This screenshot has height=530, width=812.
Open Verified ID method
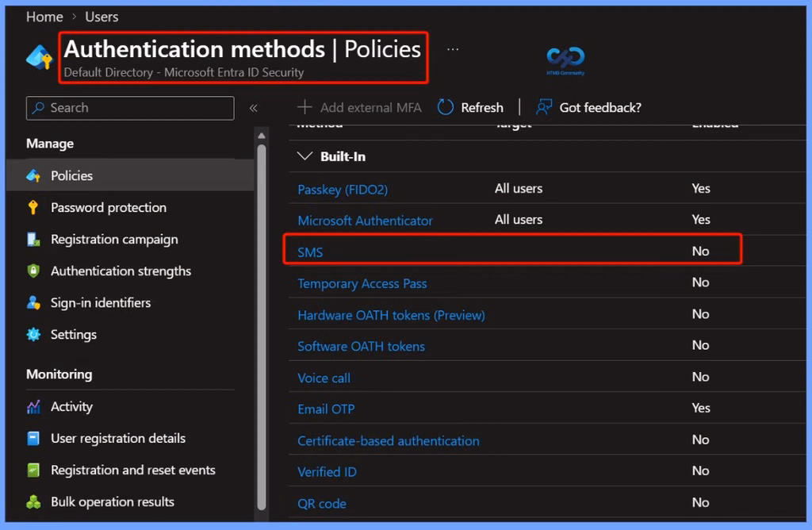point(327,472)
